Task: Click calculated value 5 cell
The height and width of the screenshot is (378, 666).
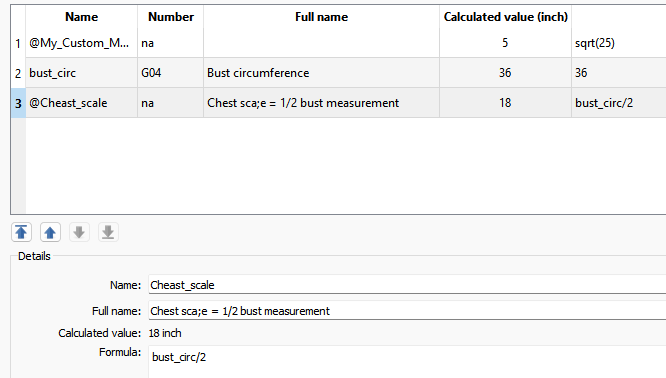Action: coord(505,43)
